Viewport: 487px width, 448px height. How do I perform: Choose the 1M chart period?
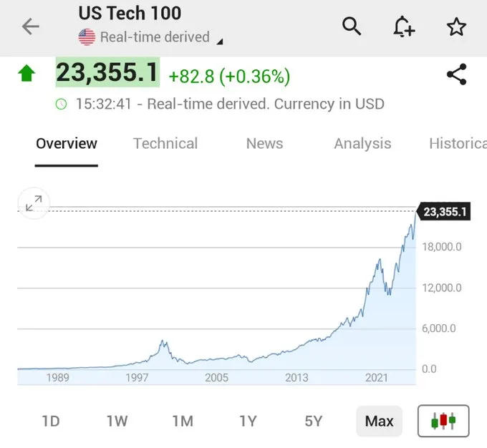183,421
